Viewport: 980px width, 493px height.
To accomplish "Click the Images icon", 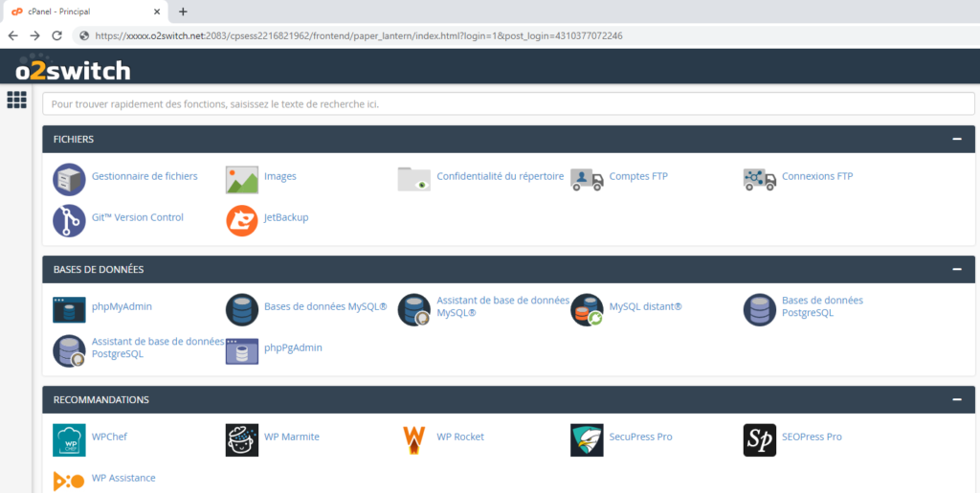I will pos(242,179).
